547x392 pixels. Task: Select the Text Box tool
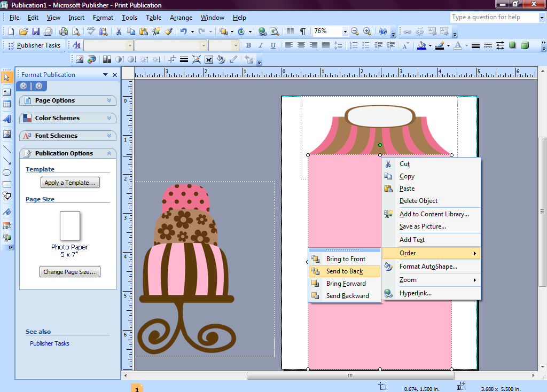click(x=7, y=92)
